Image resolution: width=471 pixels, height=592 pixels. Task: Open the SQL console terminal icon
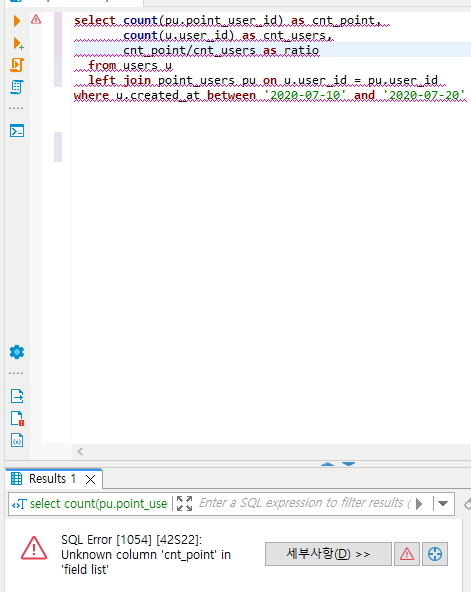(x=17, y=131)
